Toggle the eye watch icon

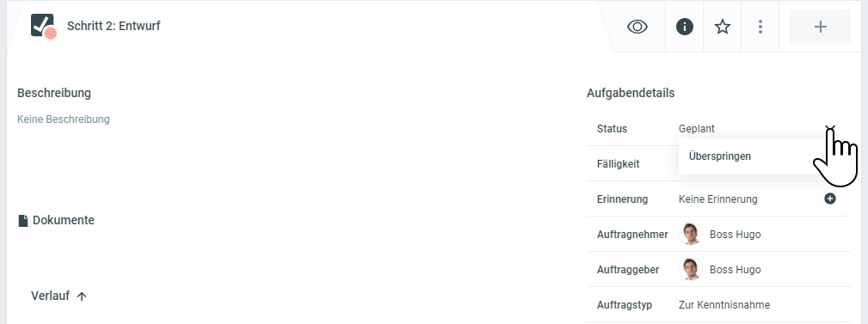pos(637,27)
